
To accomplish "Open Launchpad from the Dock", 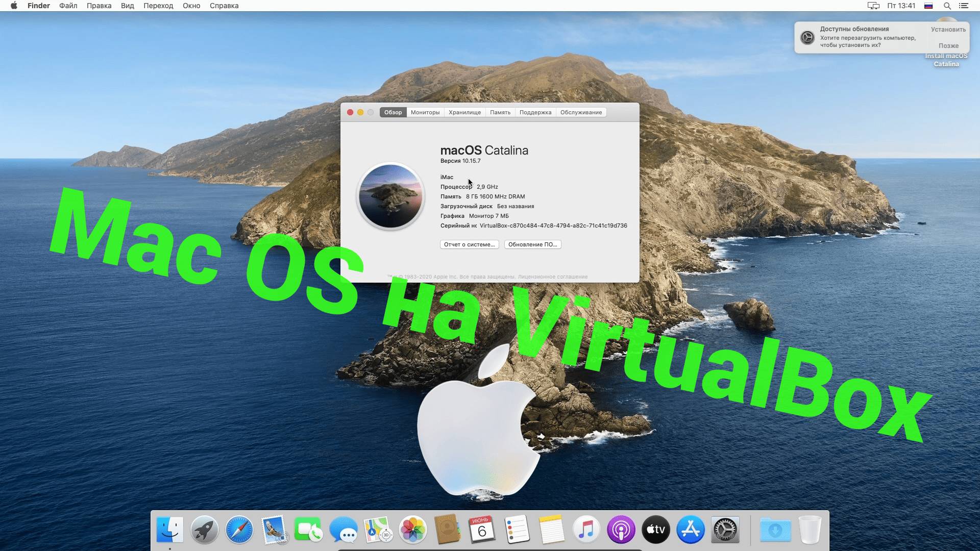I will [x=203, y=530].
